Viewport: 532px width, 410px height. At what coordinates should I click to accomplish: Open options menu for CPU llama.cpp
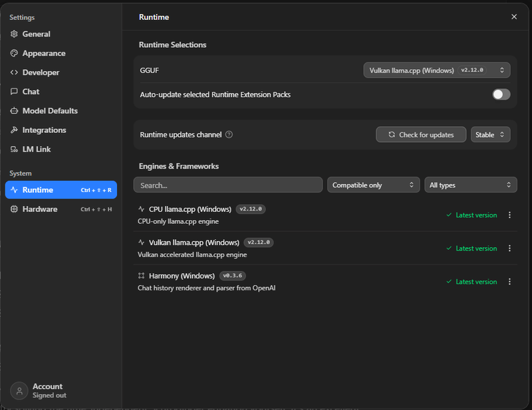pos(509,215)
